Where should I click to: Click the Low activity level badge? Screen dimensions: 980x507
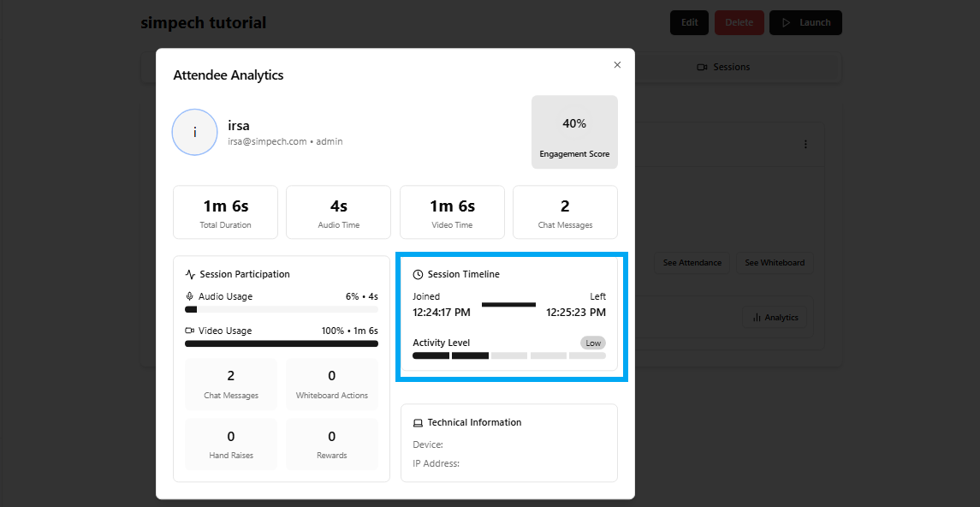[x=593, y=343]
